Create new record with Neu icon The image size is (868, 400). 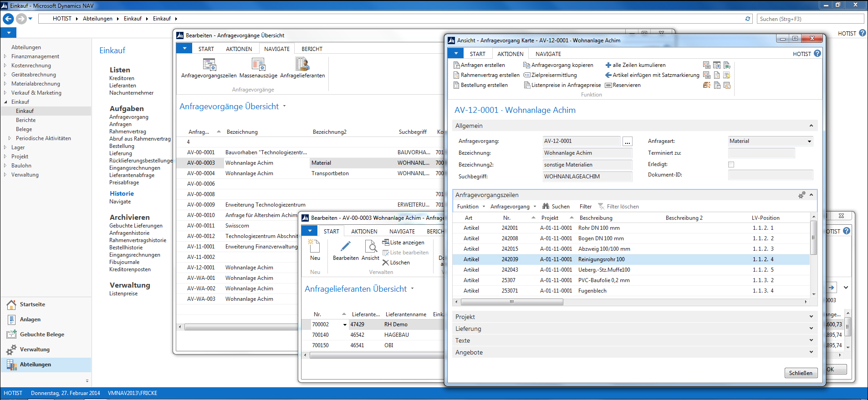click(x=315, y=250)
